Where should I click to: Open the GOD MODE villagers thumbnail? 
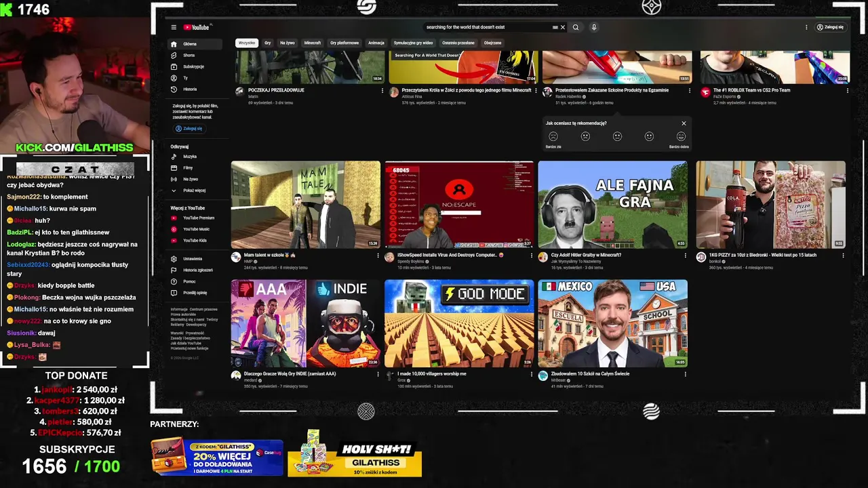(459, 323)
